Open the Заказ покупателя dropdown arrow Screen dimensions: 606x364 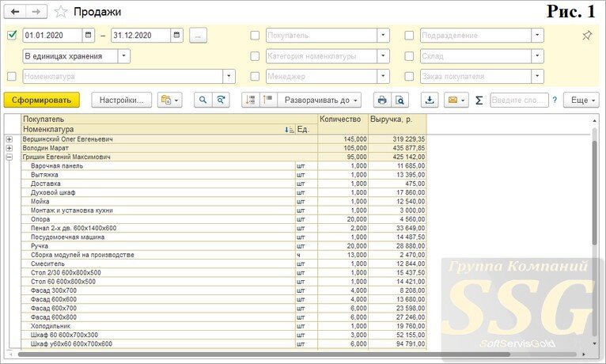[x=537, y=76]
